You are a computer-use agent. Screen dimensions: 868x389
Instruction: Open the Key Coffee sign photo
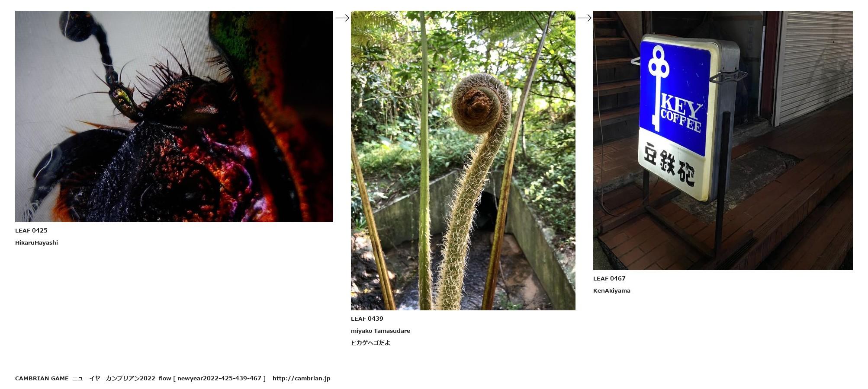723,140
